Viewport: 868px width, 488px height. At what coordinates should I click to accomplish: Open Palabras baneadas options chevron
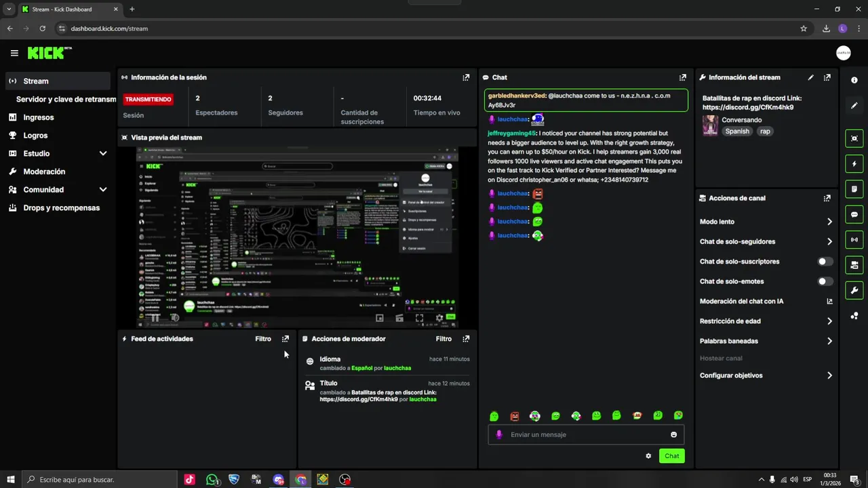[829, 341]
